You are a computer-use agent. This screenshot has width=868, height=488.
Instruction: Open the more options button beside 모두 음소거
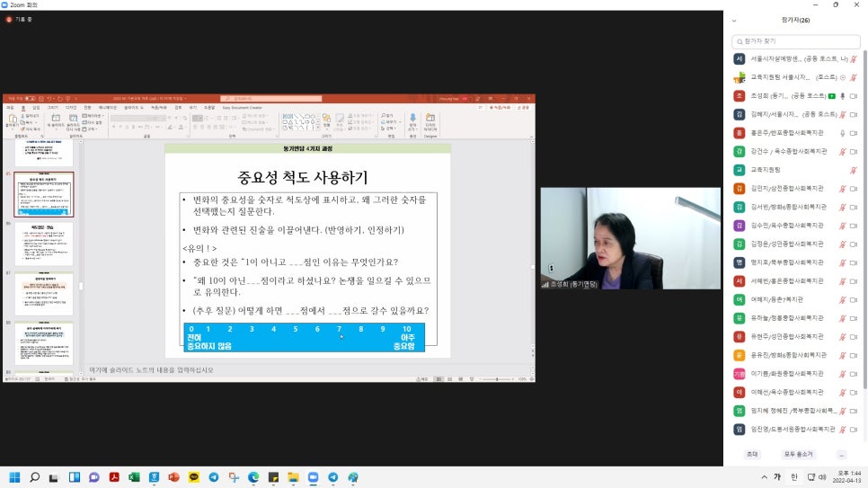pyautogui.click(x=841, y=454)
